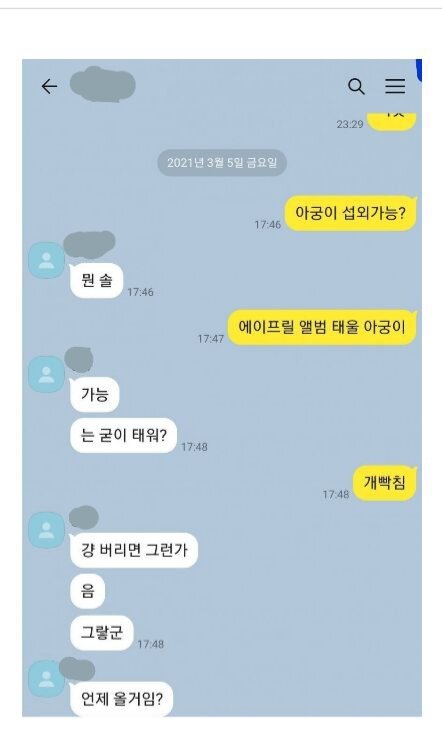Tap the back arrow icon
442x750 pixels.
pos(49,87)
